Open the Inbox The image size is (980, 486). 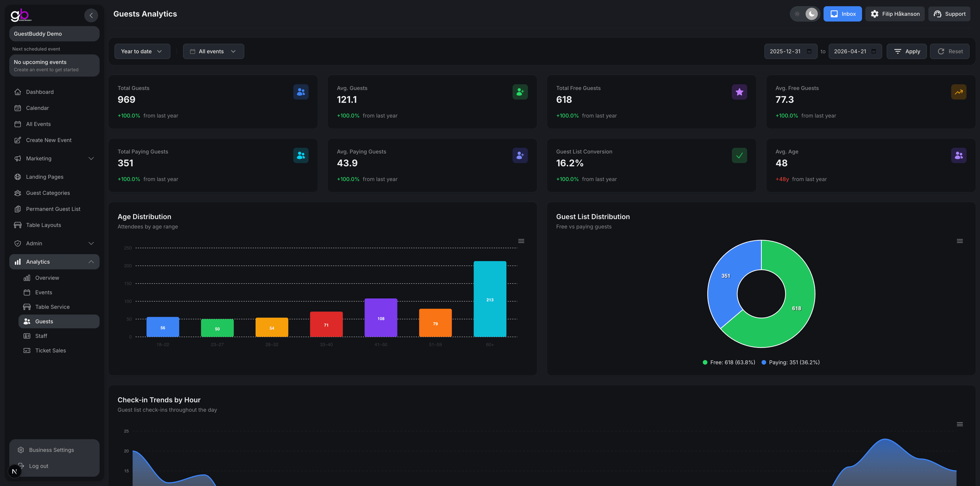coord(842,14)
